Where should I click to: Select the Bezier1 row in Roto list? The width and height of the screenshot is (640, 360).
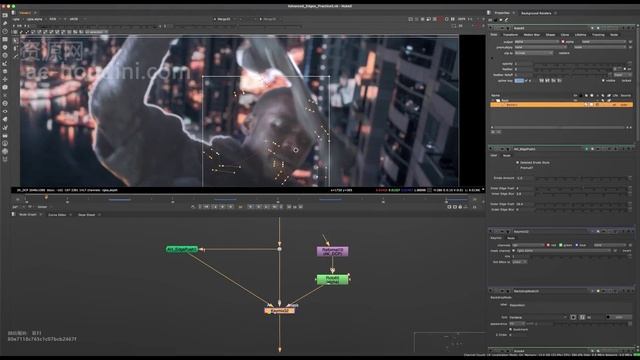(561, 105)
